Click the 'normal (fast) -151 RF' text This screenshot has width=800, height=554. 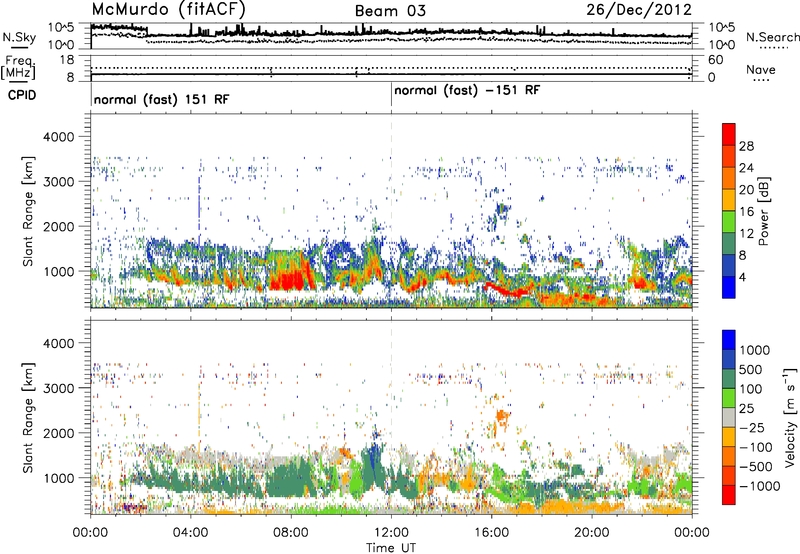467,91
